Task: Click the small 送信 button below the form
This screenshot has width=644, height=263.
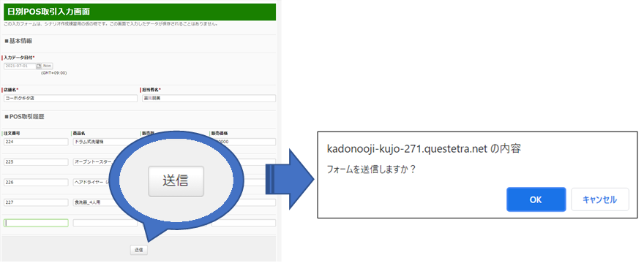Action: click(x=139, y=250)
